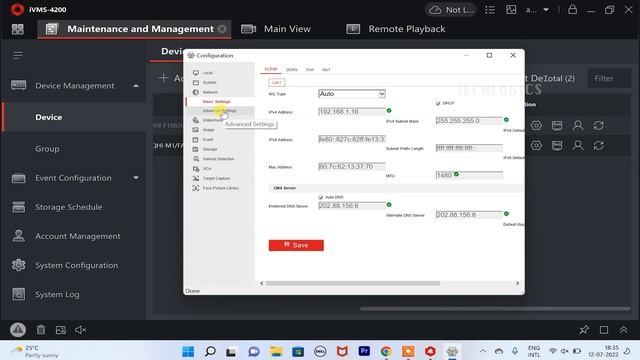Click MTU field showing 1480

pyautogui.click(x=469, y=175)
